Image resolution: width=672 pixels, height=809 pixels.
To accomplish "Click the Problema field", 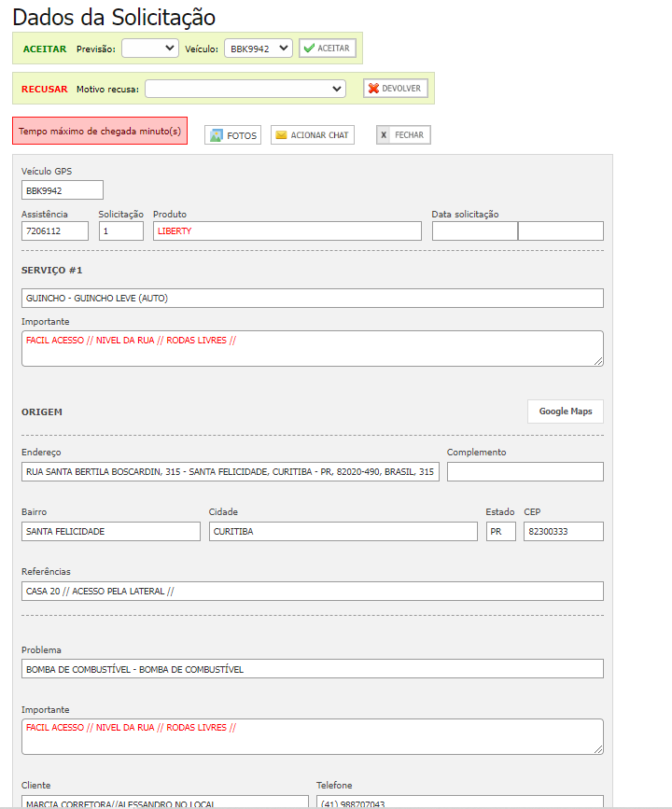I will (312, 669).
